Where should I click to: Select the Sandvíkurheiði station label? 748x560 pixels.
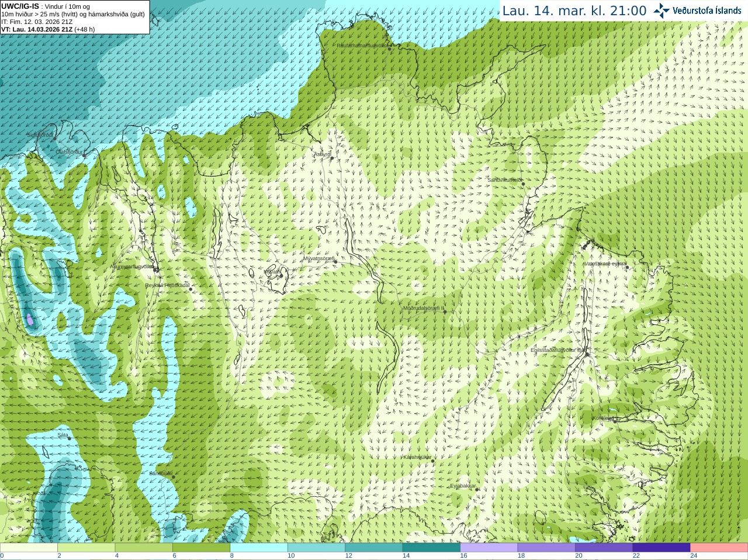(505, 180)
